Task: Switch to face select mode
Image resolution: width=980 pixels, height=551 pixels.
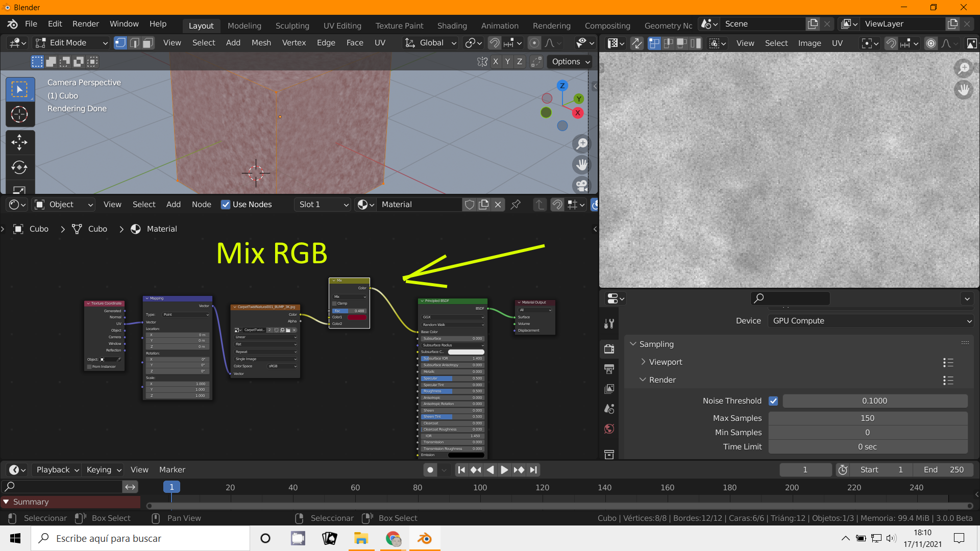Action: (x=148, y=43)
